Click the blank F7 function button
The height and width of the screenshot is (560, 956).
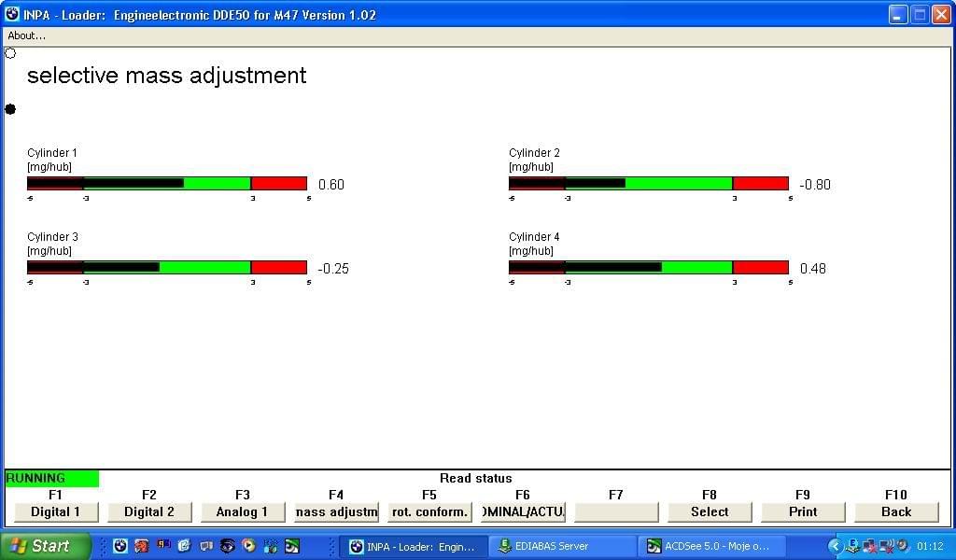click(616, 511)
